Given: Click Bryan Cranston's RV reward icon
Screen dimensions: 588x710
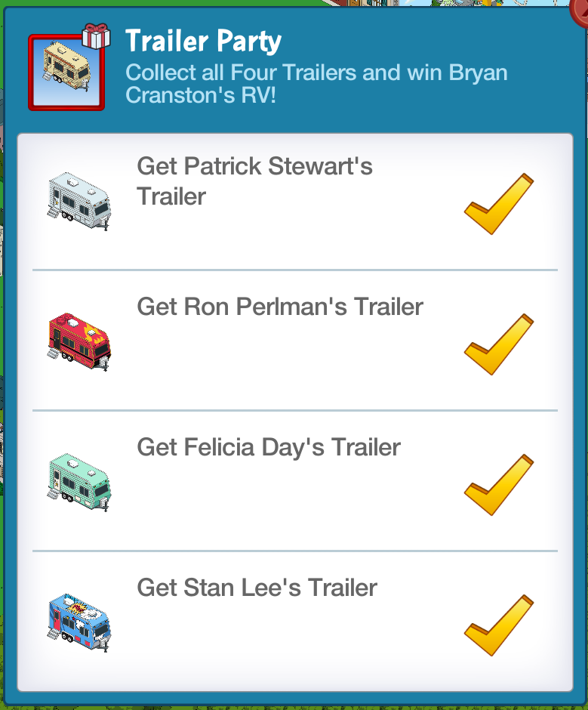Looking at the screenshot, I should pyautogui.click(x=66, y=71).
